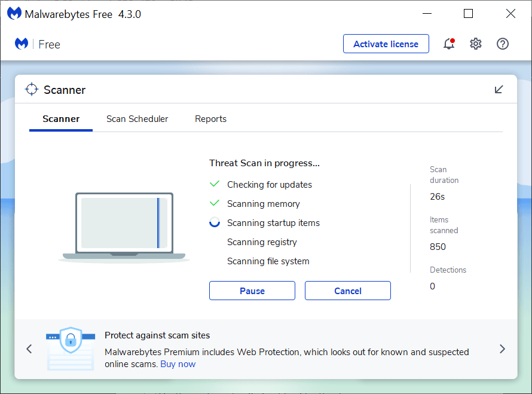Maximize the Malwarebytes window
The image size is (532, 394).
click(x=468, y=14)
